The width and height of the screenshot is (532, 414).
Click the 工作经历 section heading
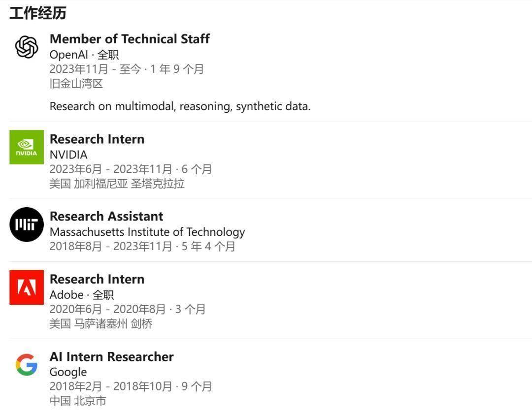click(x=37, y=13)
